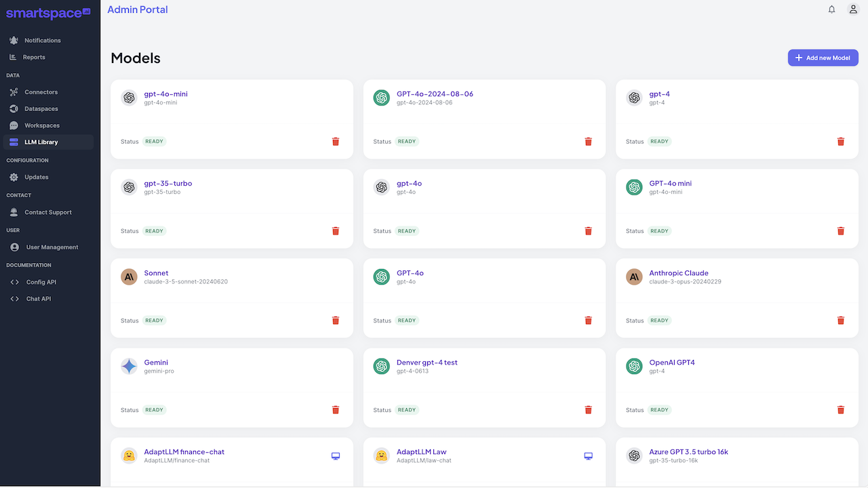Open the Azure GPT 3.5 turbo 16k link
Viewport: 868px width, 488px height.
(689, 452)
